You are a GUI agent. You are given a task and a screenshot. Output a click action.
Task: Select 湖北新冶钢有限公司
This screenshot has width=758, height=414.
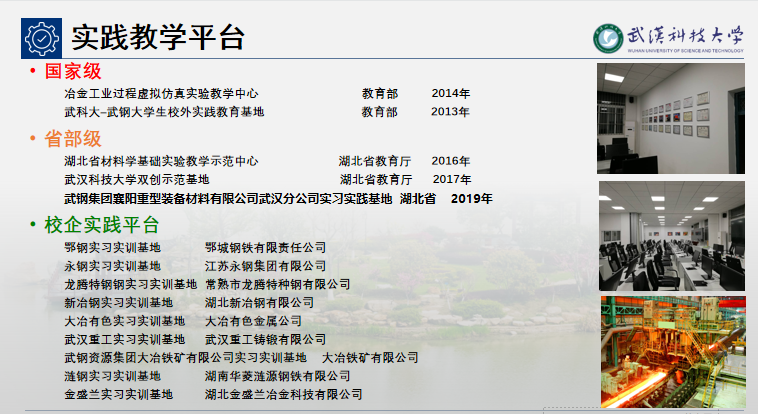click(x=259, y=303)
